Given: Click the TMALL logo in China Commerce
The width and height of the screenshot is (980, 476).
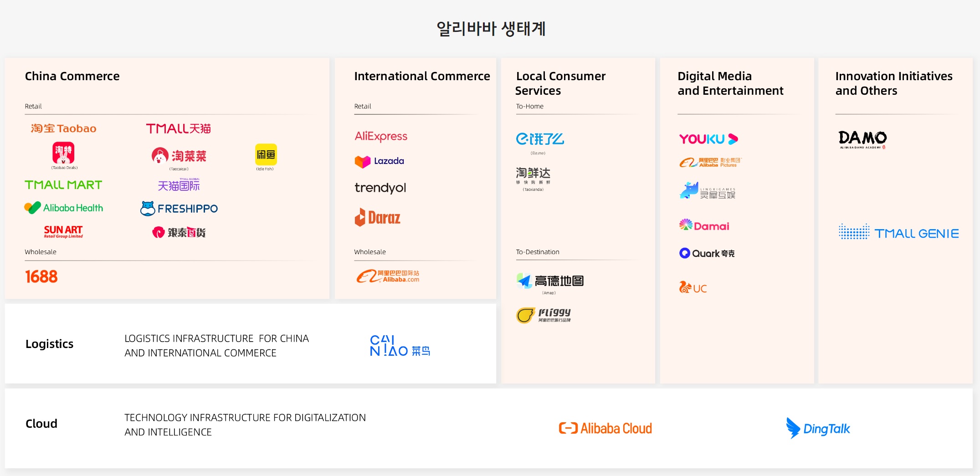Looking at the screenshot, I should pyautogui.click(x=178, y=128).
